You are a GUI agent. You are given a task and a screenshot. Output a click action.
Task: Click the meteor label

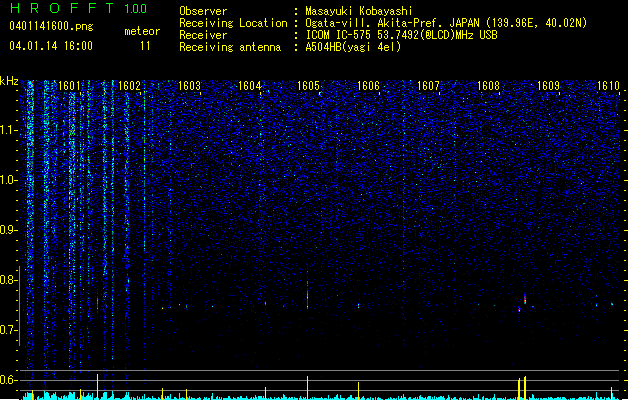tap(142, 31)
